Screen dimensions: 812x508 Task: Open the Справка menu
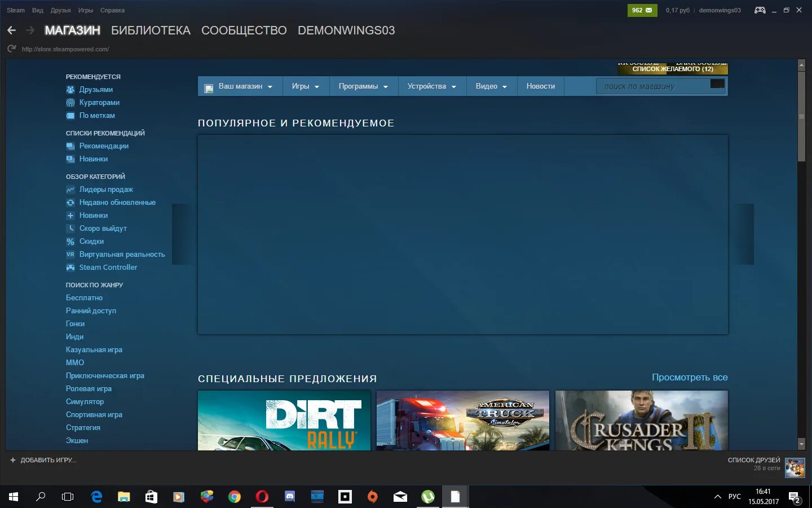113,10
